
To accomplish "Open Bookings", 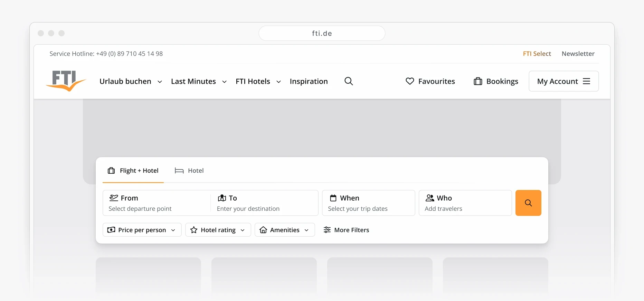I will (496, 81).
